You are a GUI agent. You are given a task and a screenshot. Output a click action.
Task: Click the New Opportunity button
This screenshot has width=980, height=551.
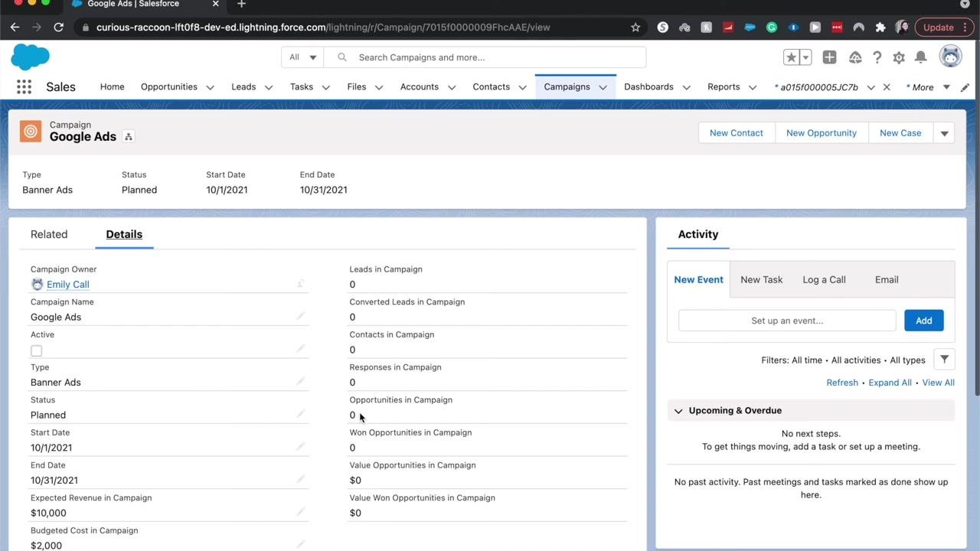(822, 133)
